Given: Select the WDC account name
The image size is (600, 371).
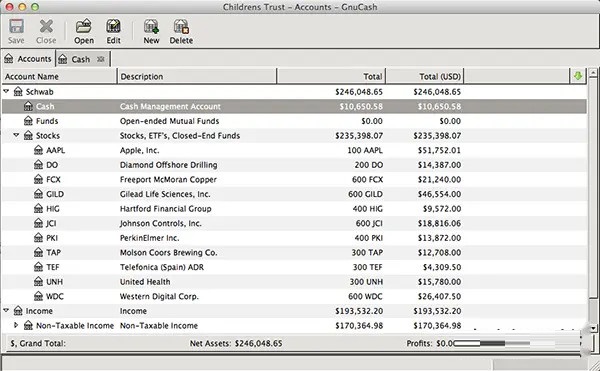Looking at the screenshot, I should click(55, 296).
